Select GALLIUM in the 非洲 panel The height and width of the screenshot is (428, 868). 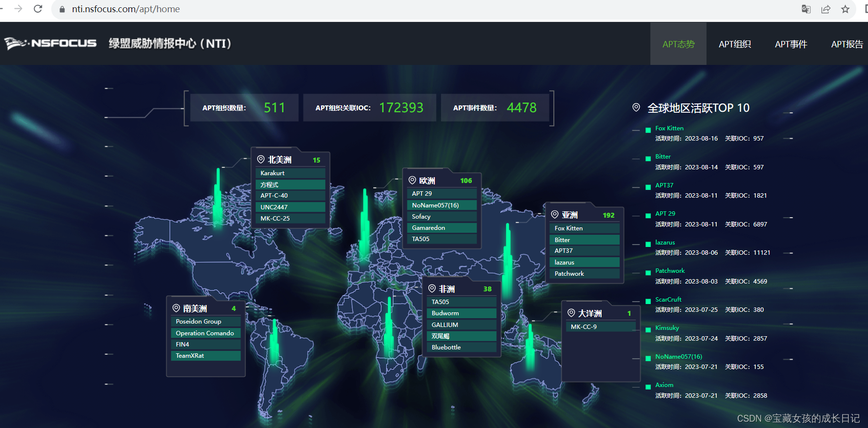[x=462, y=325]
